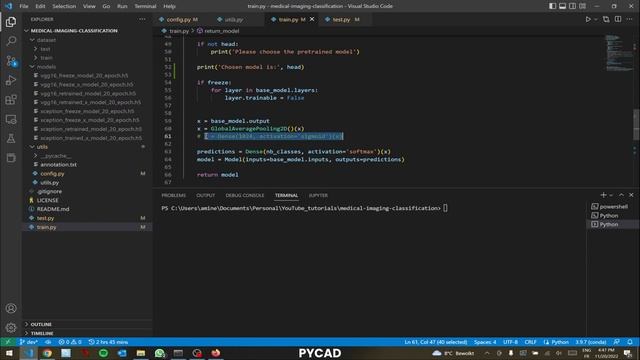
Task: Toggle the secondary sidebar visibility
Action: (573, 6)
